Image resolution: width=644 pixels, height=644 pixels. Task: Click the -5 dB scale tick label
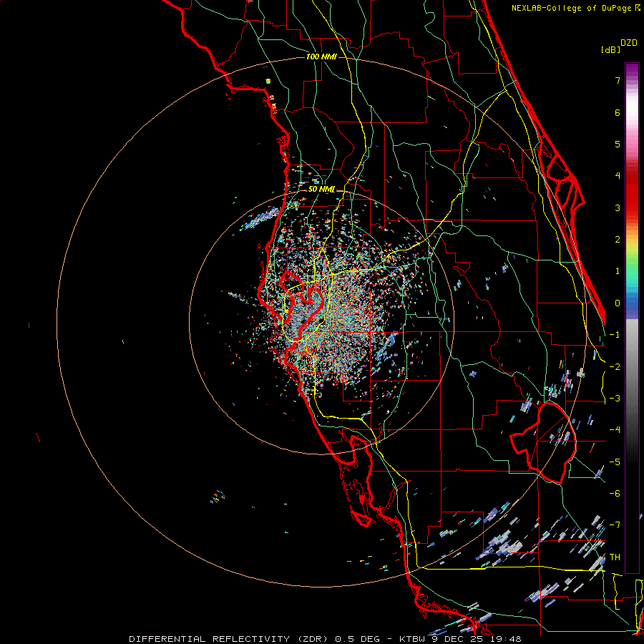click(x=615, y=462)
